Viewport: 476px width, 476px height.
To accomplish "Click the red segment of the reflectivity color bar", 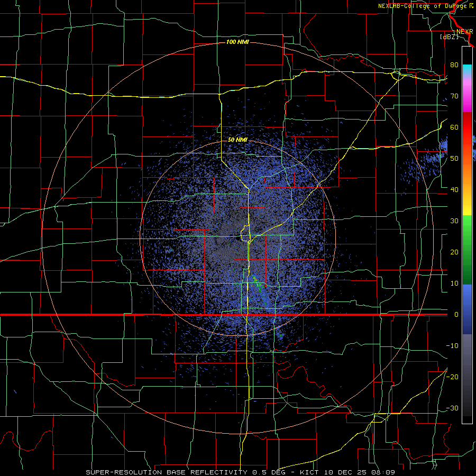I will pos(467,127).
